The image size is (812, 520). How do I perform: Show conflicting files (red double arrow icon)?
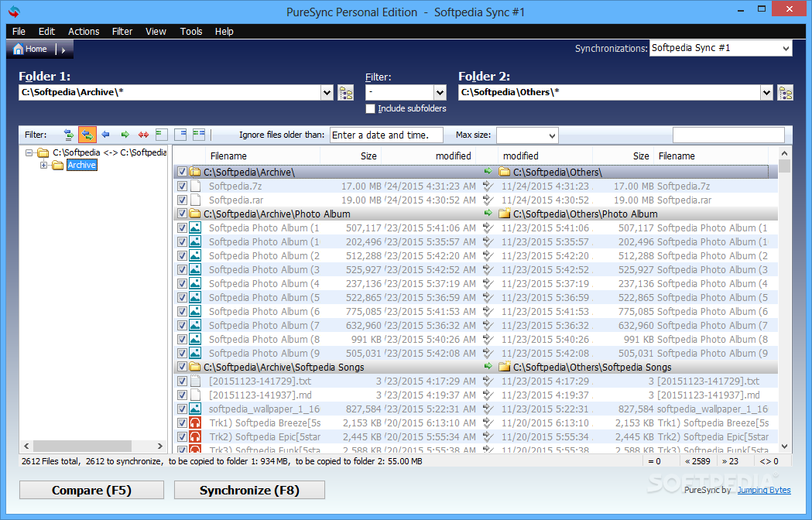pos(143,135)
